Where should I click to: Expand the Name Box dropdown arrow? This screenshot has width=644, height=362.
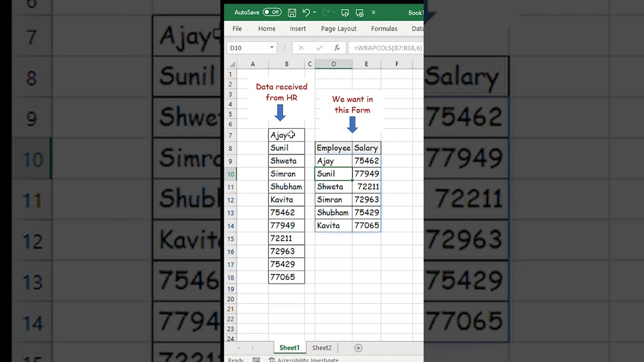[272, 48]
